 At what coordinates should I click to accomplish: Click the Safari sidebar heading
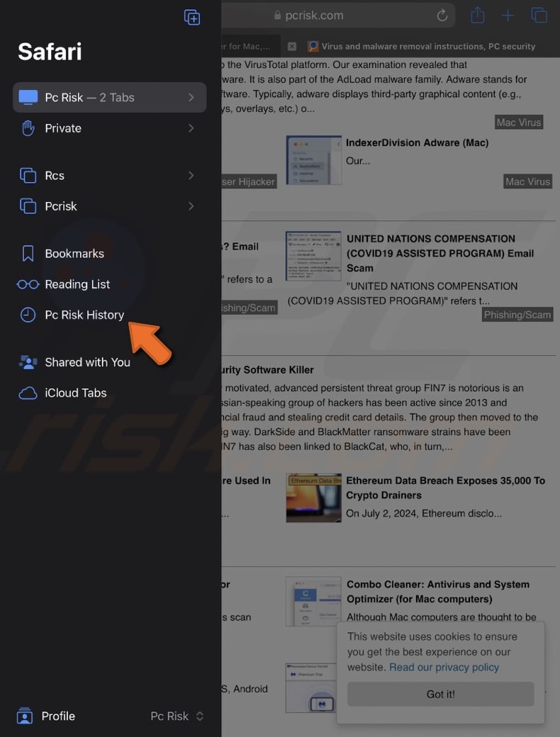[x=50, y=52]
